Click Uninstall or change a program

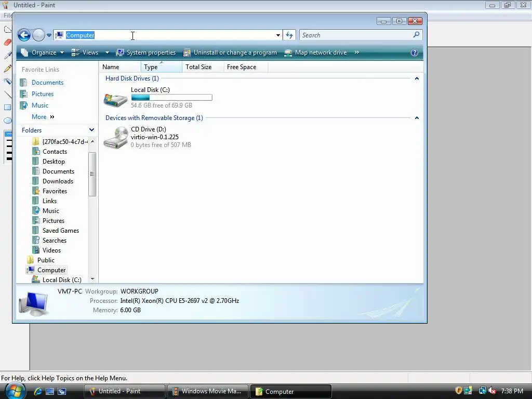(230, 52)
